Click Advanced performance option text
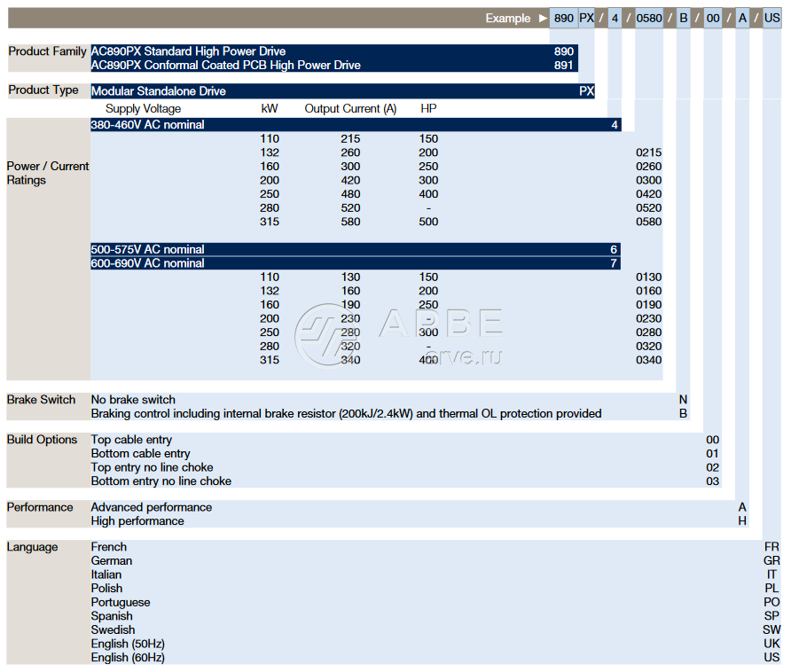The image size is (791, 672). [x=152, y=507]
